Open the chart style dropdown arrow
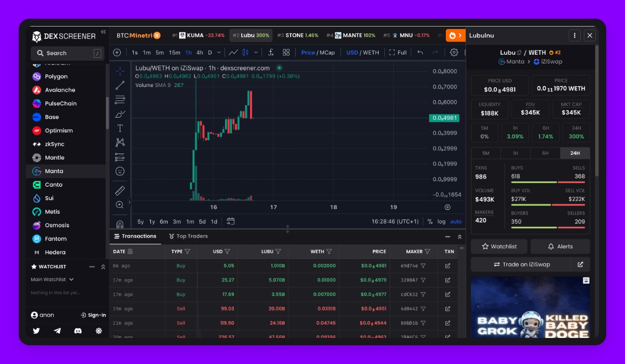 [256, 53]
